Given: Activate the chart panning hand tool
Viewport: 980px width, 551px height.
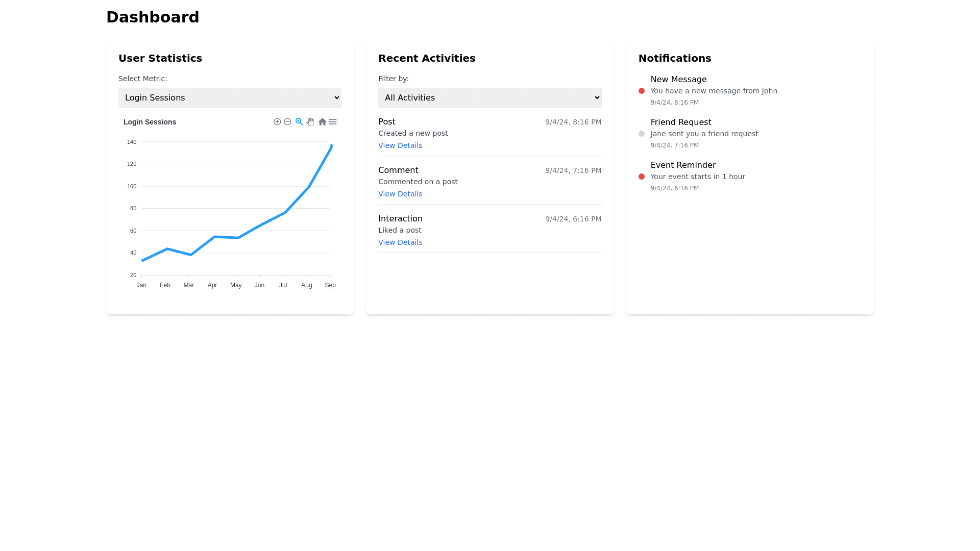Looking at the screenshot, I should pos(310,122).
